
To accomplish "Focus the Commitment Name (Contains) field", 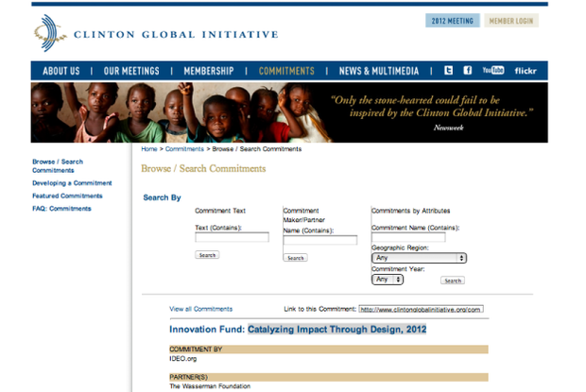I will pyautogui.click(x=408, y=237).
